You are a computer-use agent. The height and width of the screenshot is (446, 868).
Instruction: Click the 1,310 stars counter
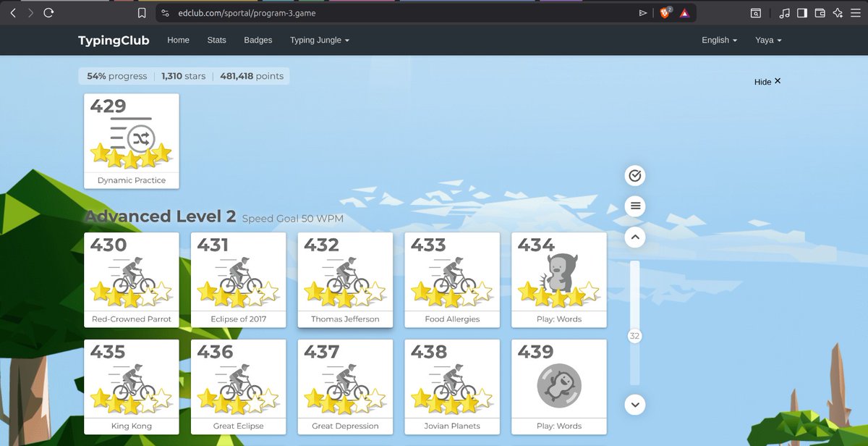click(x=183, y=76)
